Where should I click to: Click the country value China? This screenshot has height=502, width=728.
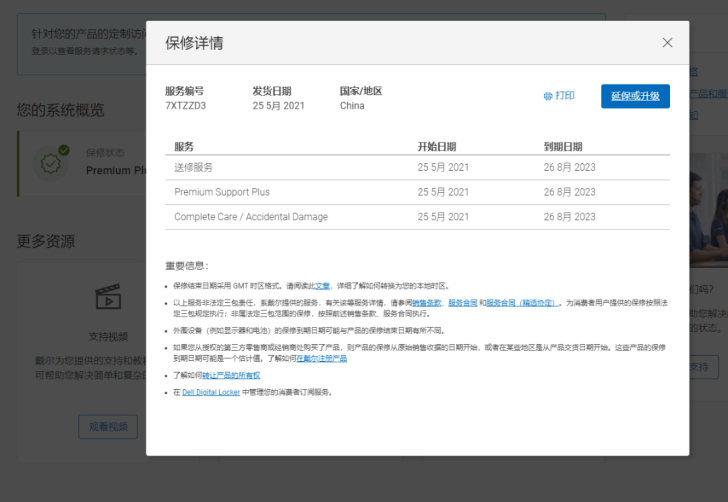click(352, 106)
